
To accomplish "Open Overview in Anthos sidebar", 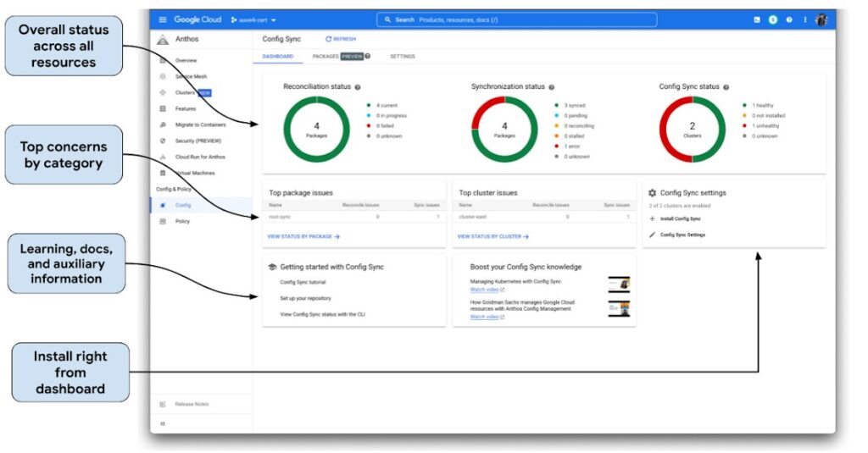I will click(186, 60).
